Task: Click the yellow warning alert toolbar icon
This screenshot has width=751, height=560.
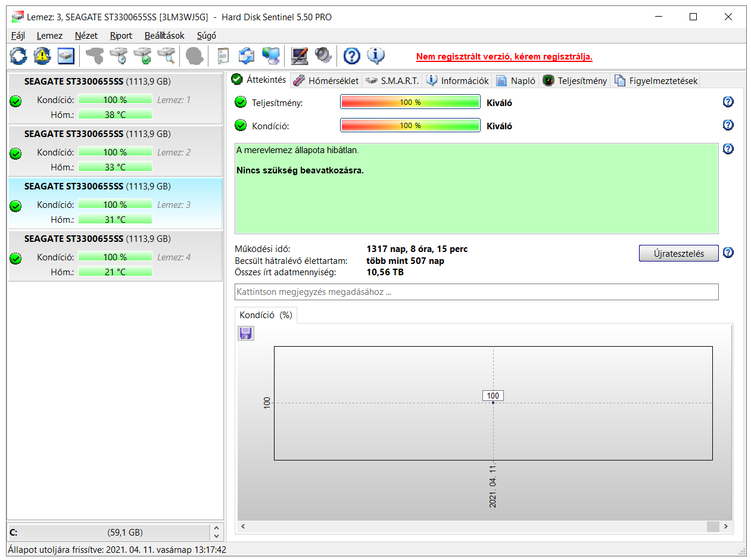Action: pos(42,56)
